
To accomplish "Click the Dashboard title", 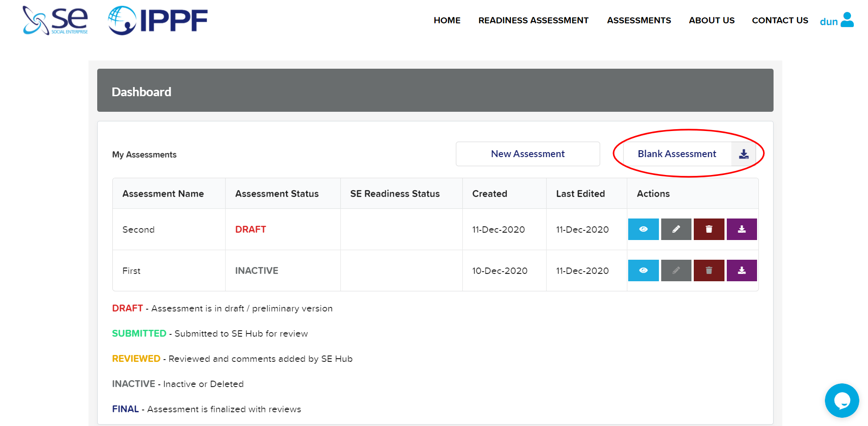I will pos(142,92).
